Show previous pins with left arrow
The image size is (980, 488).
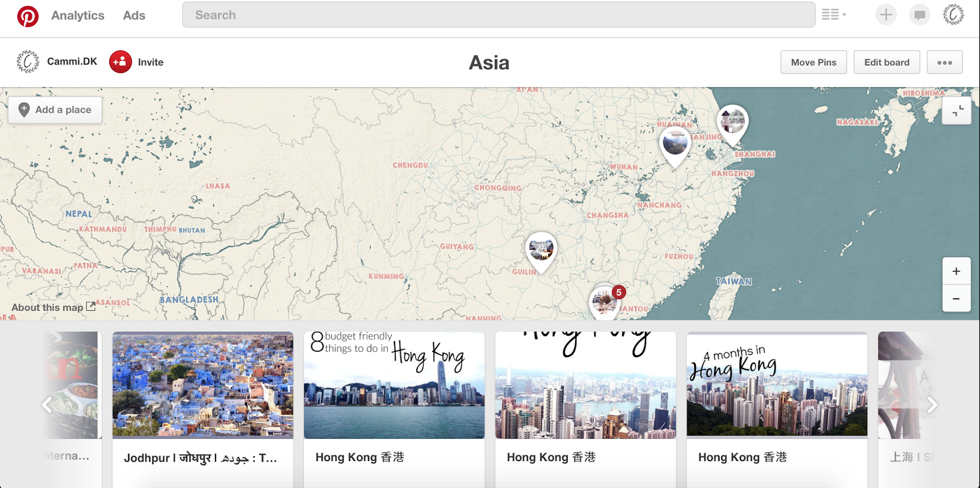pyautogui.click(x=47, y=405)
